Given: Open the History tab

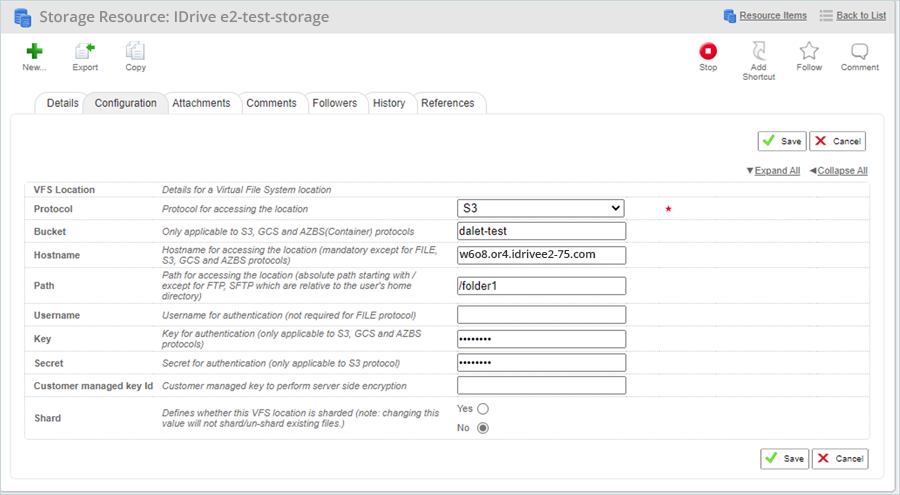Looking at the screenshot, I should point(389,103).
